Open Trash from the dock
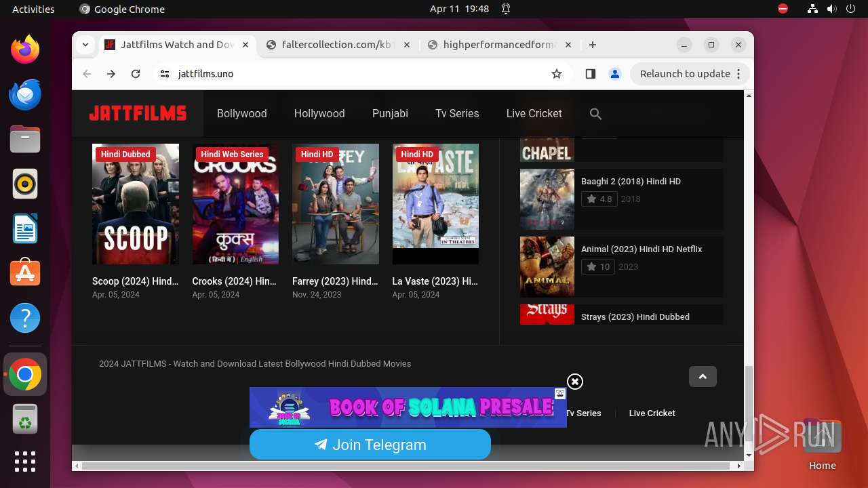This screenshot has width=868, height=488. pos(25,420)
